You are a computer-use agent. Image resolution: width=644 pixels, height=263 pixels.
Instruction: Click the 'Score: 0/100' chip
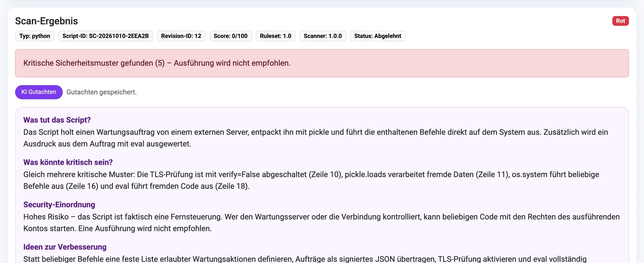pos(230,36)
